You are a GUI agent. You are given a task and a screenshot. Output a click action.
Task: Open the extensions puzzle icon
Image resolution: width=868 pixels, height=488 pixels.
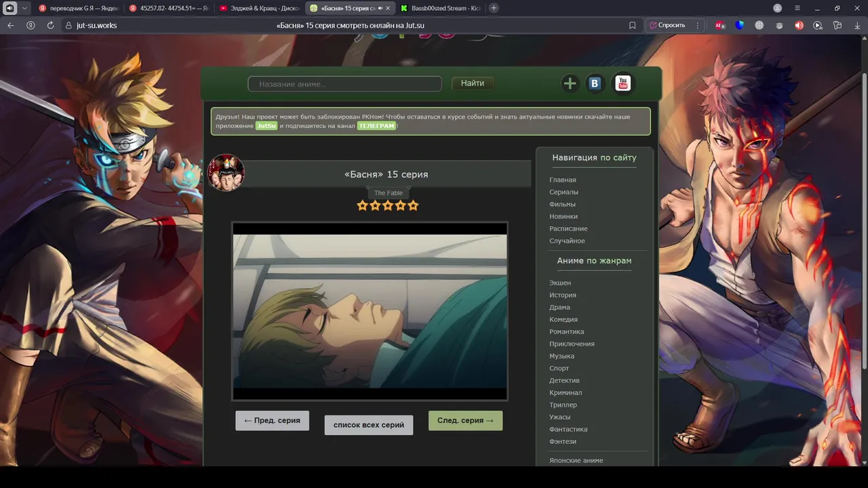[837, 25]
